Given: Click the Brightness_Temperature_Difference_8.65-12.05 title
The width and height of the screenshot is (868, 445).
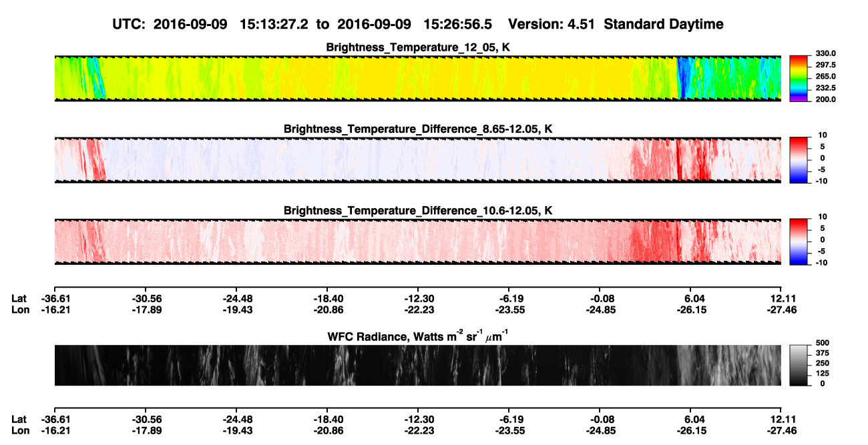Looking at the screenshot, I should tap(418, 129).
